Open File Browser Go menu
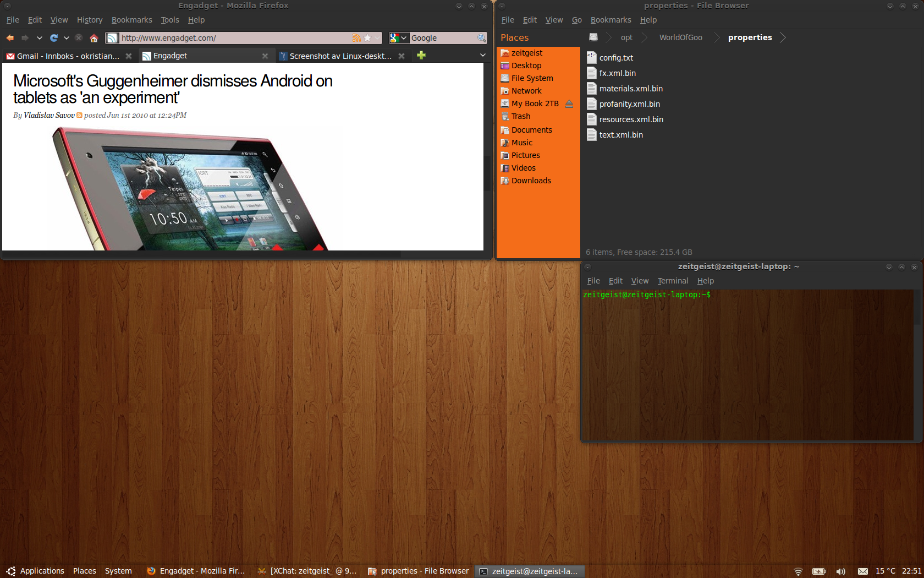Image resolution: width=924 pixels, height=578 pixels. click(577, 20)
